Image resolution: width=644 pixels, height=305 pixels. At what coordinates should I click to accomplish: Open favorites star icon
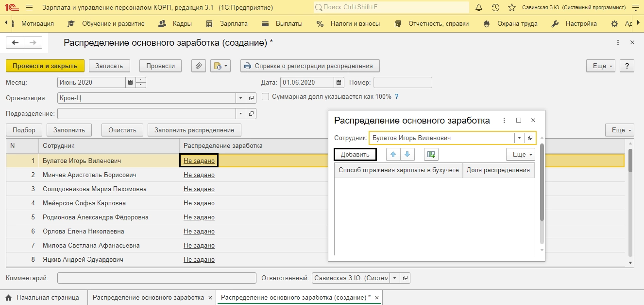511,8
